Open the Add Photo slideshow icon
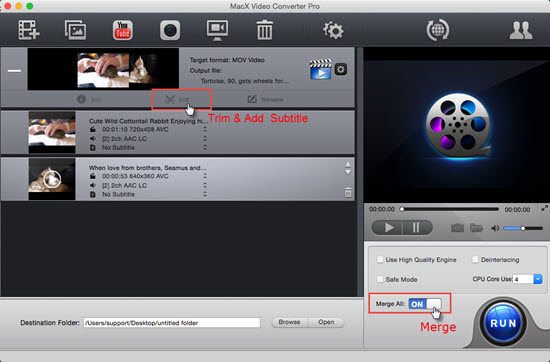Image resolution: width=550 pixels, height=362 pixels. [75, 30]
